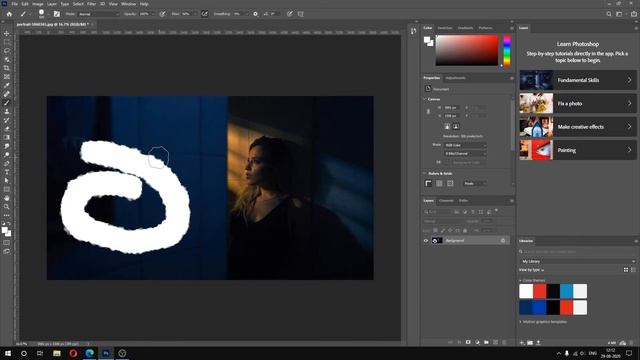
Task: Switch to the Channels tab
Action: click(446, 201)
